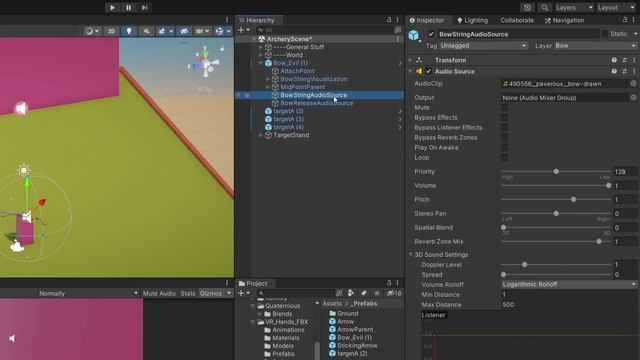
Task: Open the shading mode draw icon
Action: (89, 31)
